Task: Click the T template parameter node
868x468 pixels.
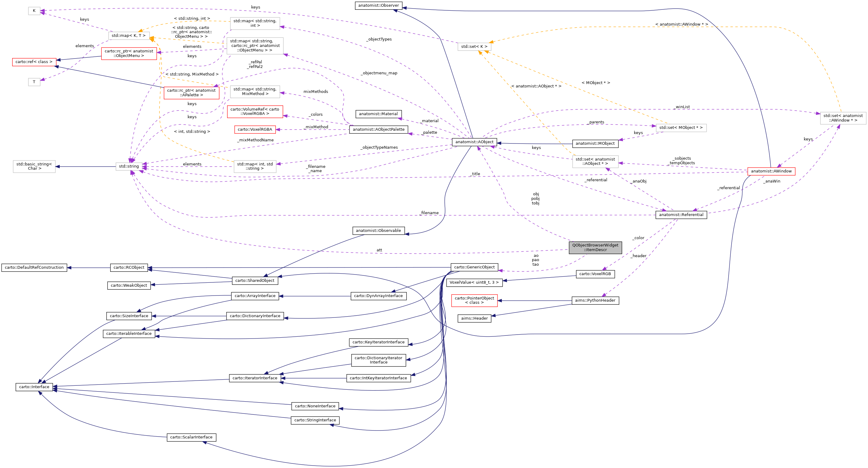Action: [34, 82]
